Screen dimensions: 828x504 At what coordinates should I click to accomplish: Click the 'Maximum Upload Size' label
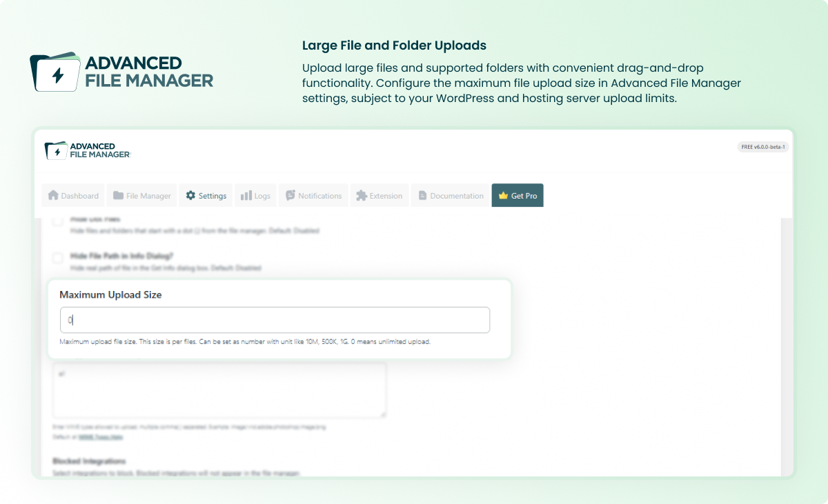click(110, 294)
